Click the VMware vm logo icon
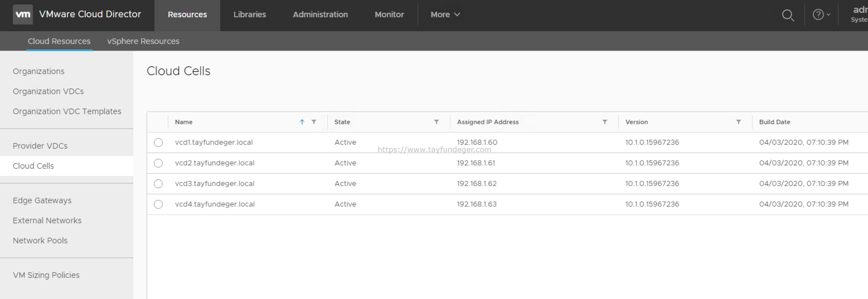868x299 pixels. (23, 14)
